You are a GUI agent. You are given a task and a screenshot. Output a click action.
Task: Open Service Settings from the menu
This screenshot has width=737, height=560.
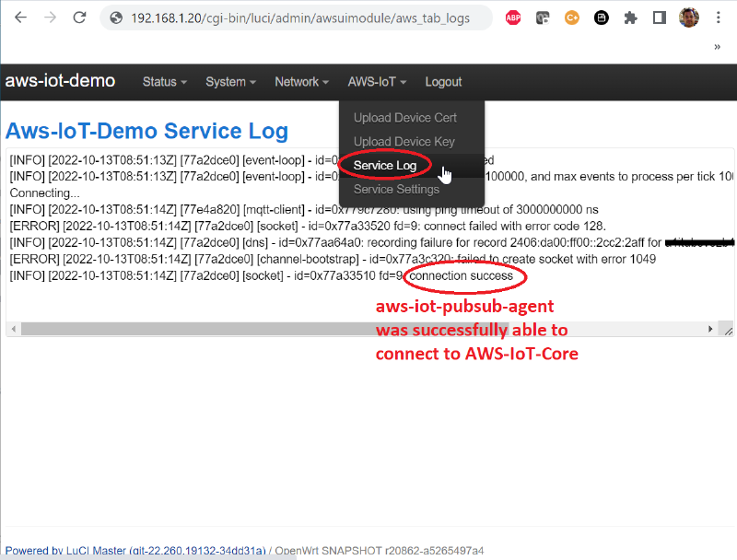(396, 189)
